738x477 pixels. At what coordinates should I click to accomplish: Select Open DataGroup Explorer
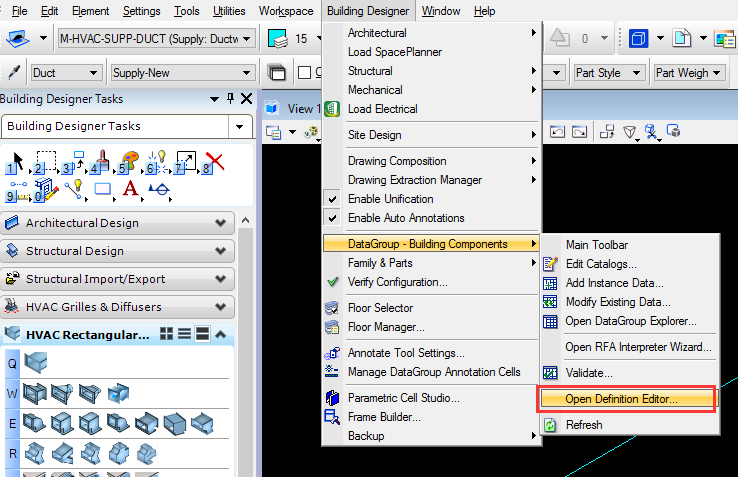click(x=630, y=321)
